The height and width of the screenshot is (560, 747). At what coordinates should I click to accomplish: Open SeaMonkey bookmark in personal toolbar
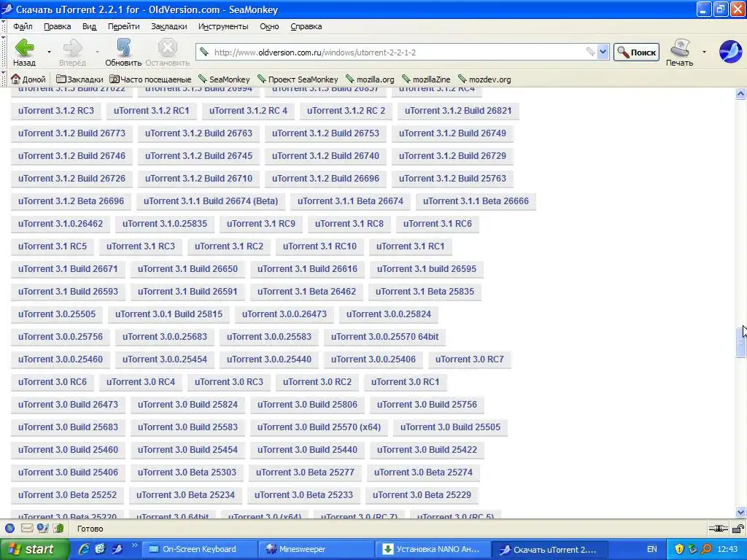(x=224, y=79)
